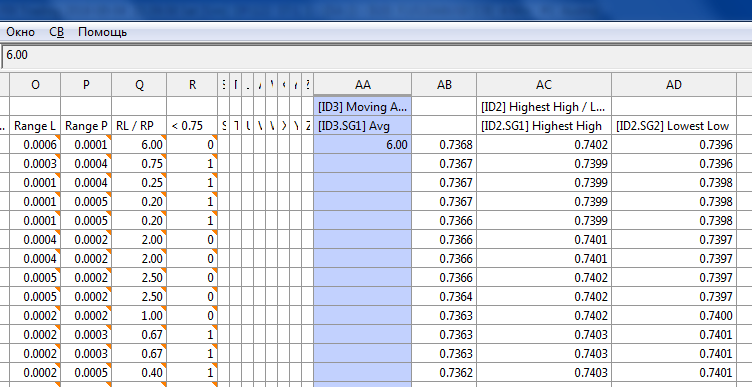The width and height of the screenshot is (752, 387).
Task: Select RL / RP cell 6.00
Action: pyautogui.click(x=139, y=145)
